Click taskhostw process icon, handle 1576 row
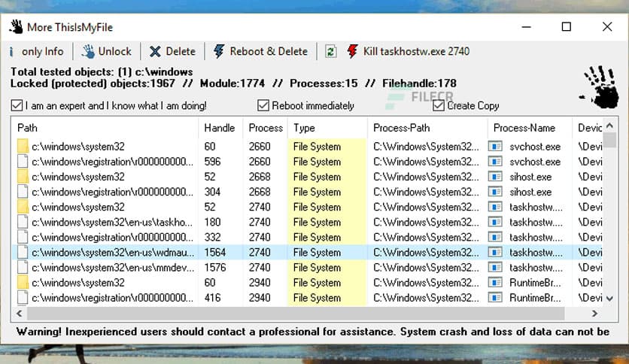This screenshot has height=364, width=629. click(x=495, y=268)
